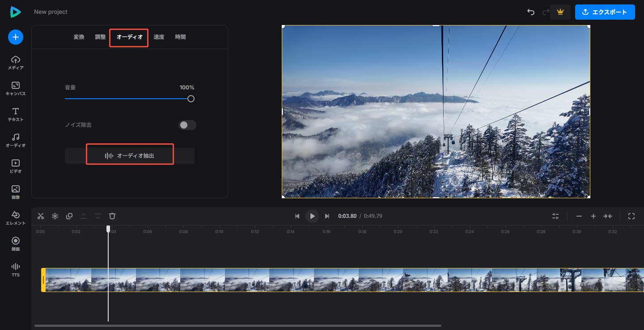Click the playhead marker on timeline
The height and width of the screenshot is (330, 644).
pyautogui.click(x=108, y=229)
